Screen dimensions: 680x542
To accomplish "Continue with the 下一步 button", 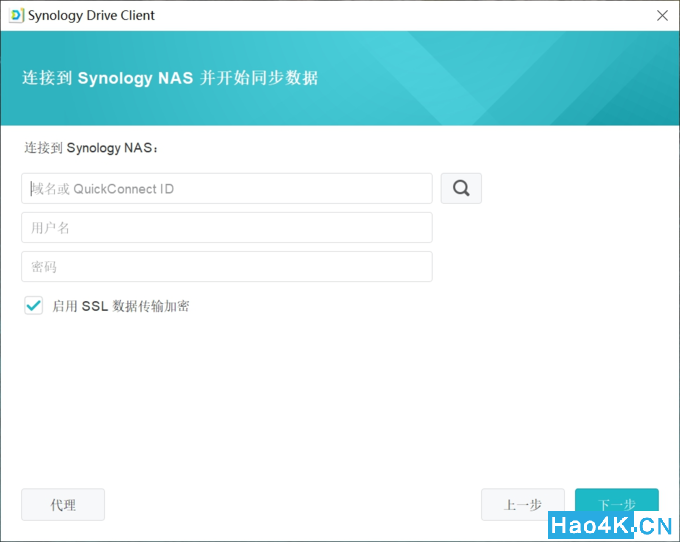I will click(x=616, y=503).
